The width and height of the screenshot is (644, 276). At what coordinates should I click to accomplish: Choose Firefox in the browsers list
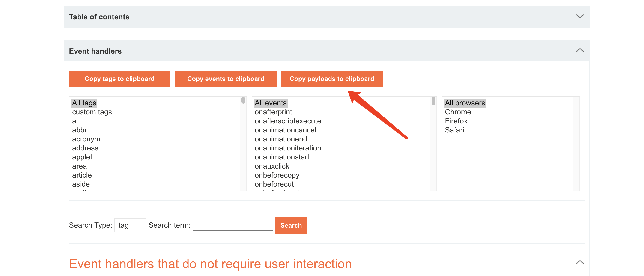456,121
